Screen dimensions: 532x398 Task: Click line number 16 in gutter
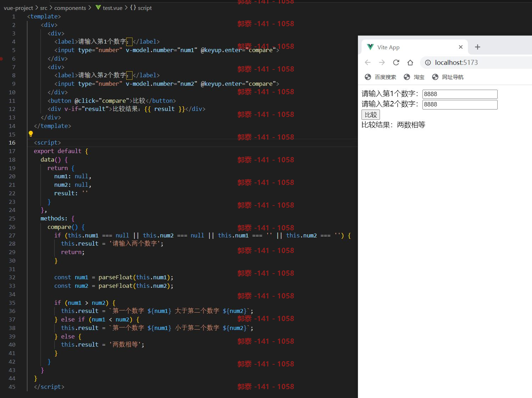[12, 142]
